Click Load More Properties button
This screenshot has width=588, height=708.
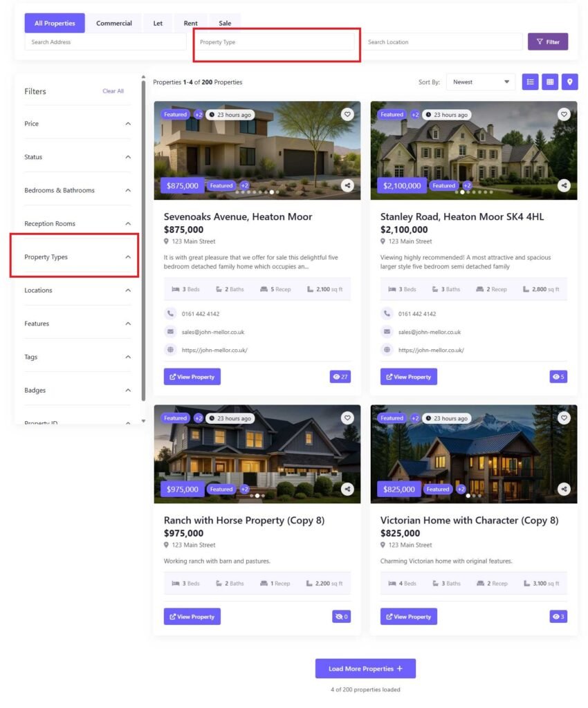pos(365,669)
